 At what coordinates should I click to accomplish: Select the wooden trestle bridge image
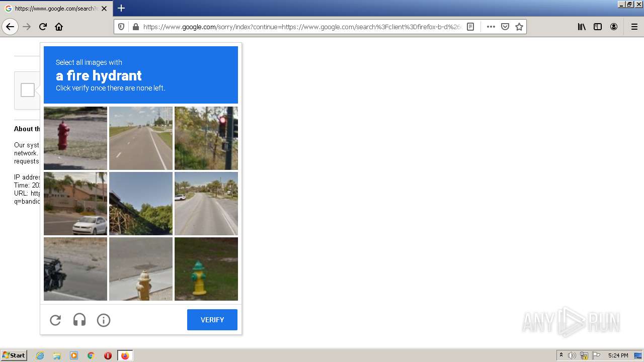[x=141, y=204]
